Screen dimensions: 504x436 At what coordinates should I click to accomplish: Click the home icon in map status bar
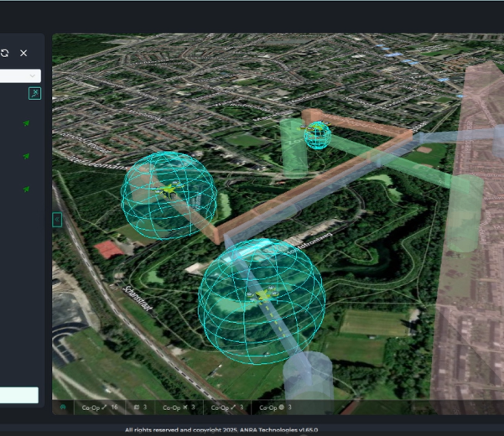pos(63,407)
